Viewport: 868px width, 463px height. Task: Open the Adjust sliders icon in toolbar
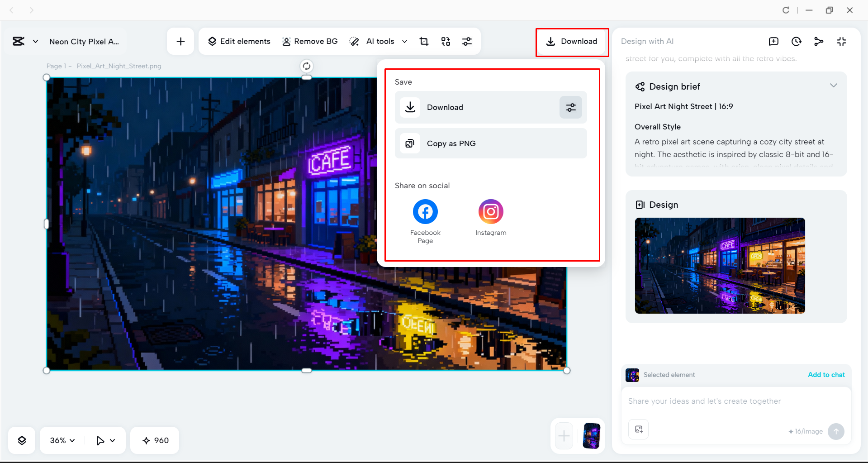pyautogui.click(x=467, y=41)
